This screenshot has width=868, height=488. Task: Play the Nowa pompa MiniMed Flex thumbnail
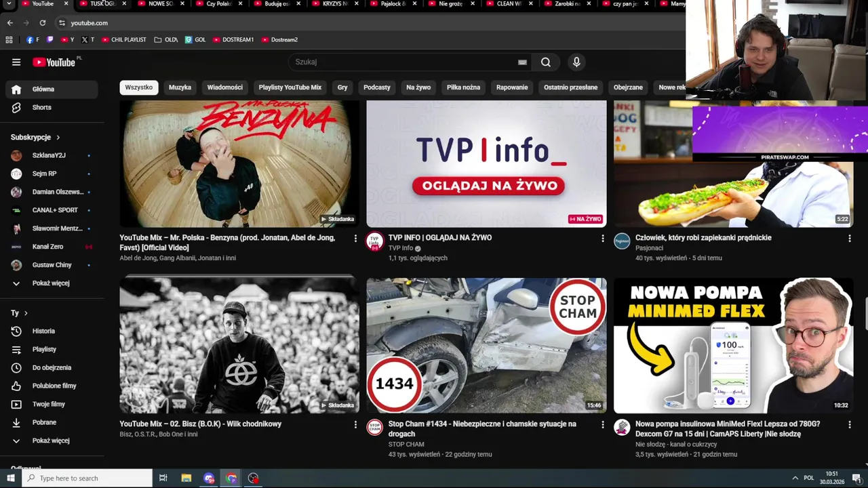[x=734, y=346]
